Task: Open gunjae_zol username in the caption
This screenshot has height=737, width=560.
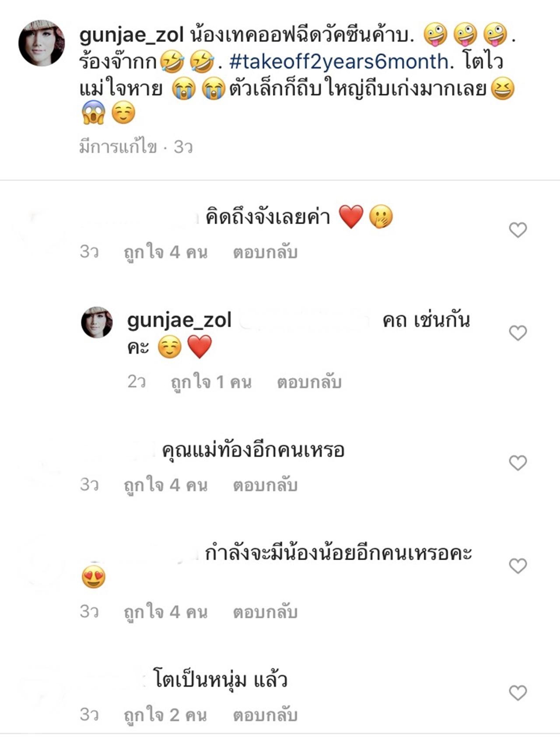Action: pos(131,35)
